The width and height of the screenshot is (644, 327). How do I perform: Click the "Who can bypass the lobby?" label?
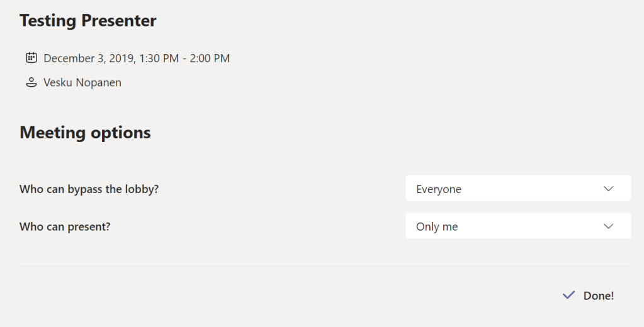89,189
